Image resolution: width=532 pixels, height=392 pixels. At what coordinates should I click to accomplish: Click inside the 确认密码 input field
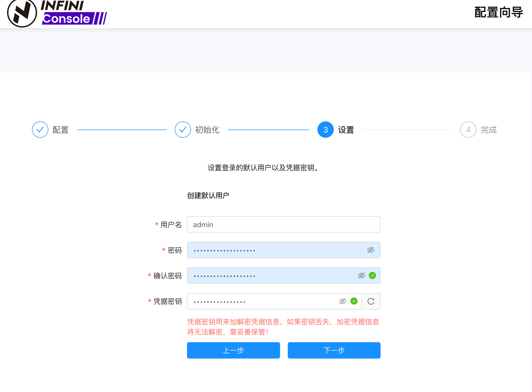[x=271, y=275]
